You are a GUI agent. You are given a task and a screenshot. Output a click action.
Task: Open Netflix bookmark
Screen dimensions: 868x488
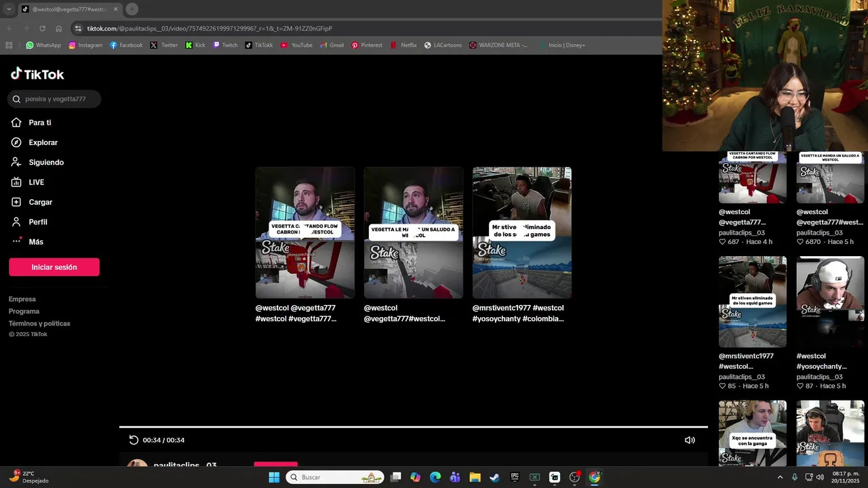403,45
